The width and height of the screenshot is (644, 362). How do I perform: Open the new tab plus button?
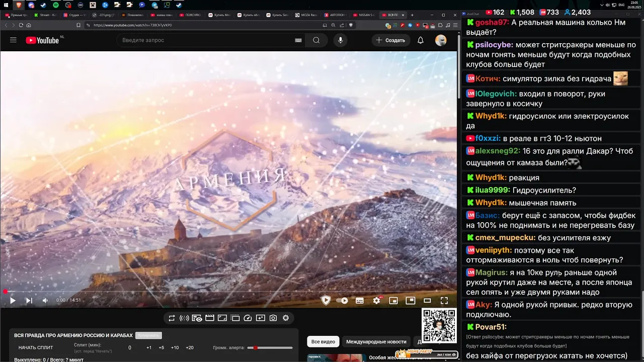pos(412,15)
